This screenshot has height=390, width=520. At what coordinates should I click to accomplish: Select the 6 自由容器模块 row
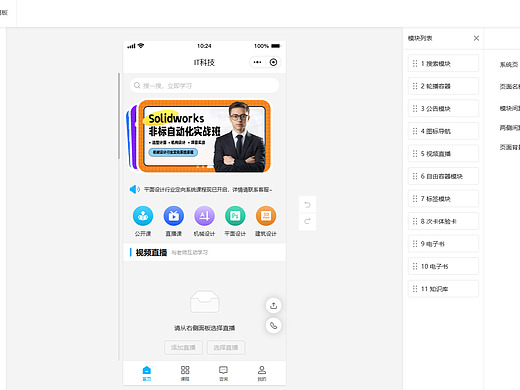[x=443, y=176]
